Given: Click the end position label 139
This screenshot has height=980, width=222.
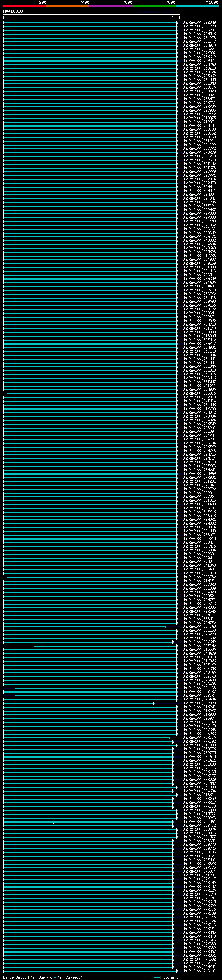Looking at the screenshot, I should pyautogui.click(x=175, y=17).
